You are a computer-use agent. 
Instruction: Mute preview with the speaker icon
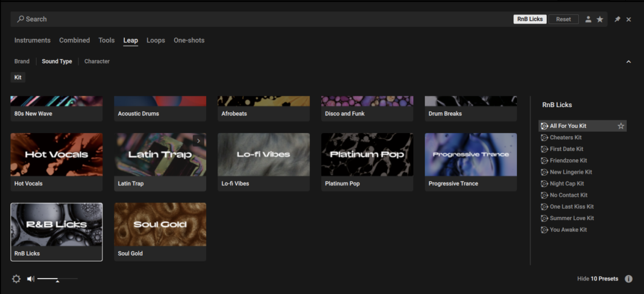pos(31,279)
